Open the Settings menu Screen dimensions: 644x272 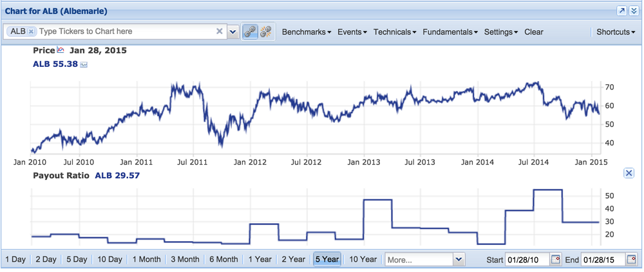coord(500,32)
